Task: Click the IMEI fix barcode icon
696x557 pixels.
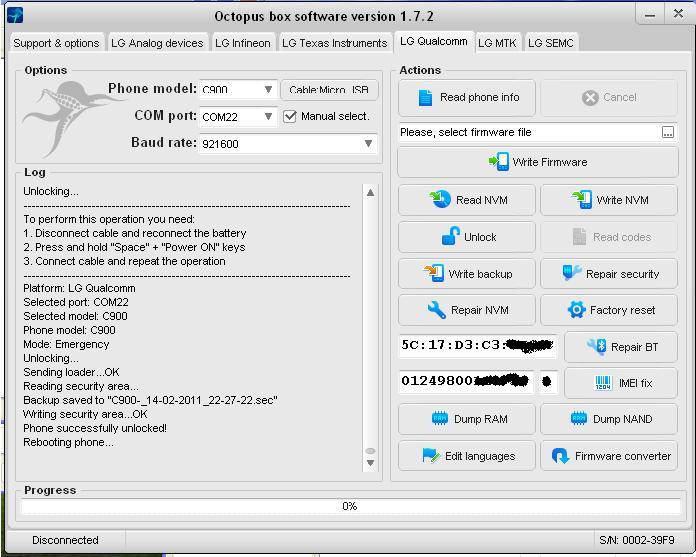Action: (x=603, y=383)
